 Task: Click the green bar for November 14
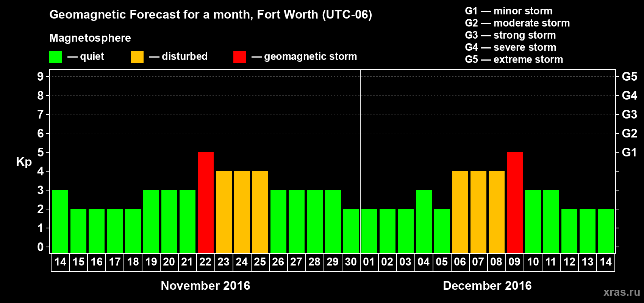click(60, 221)
